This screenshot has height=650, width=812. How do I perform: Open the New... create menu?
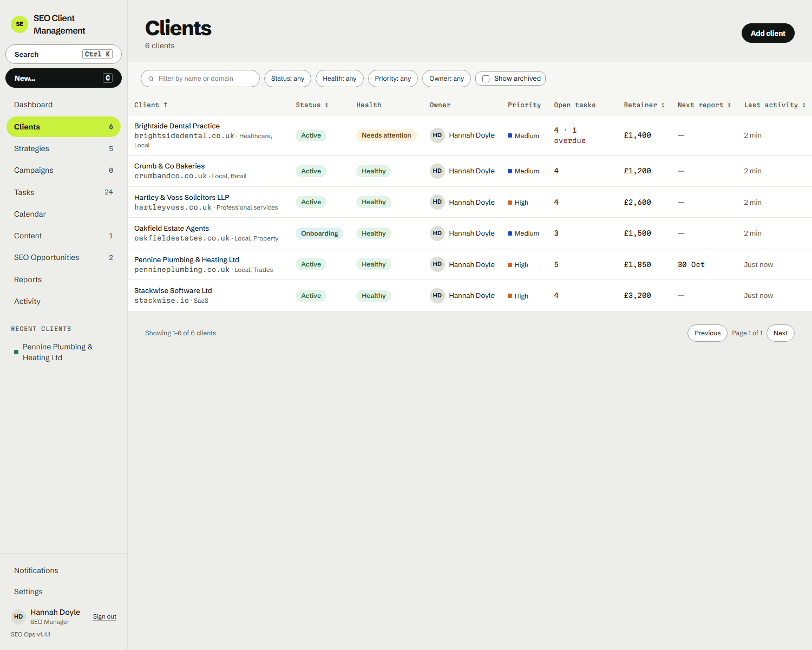point(63,78)
